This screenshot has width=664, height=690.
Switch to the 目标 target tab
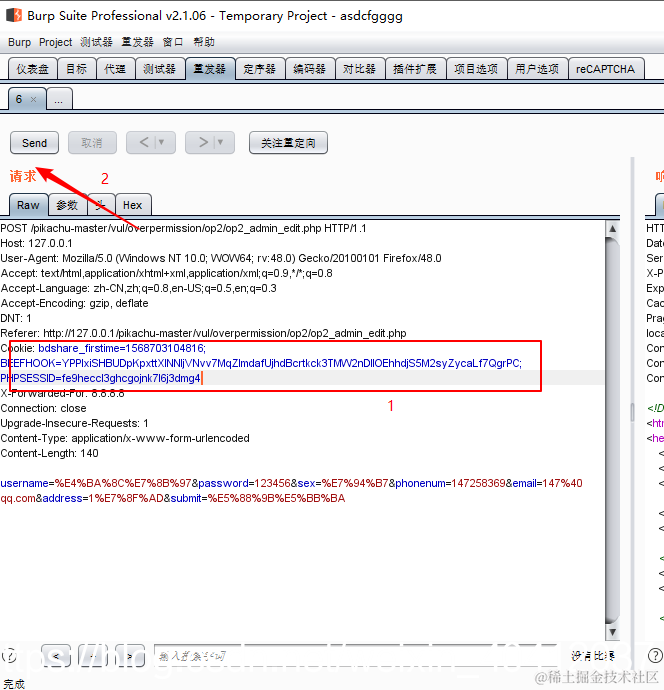click(77, 69)
